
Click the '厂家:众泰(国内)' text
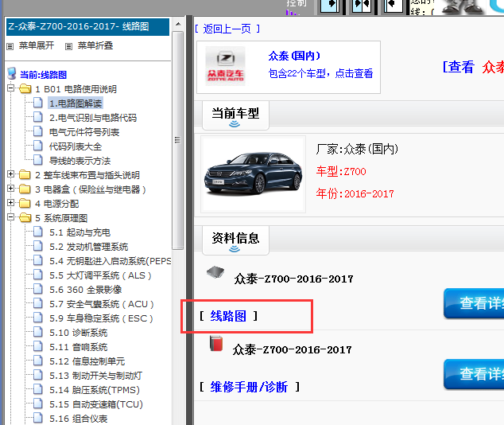(x=357, y=149)
